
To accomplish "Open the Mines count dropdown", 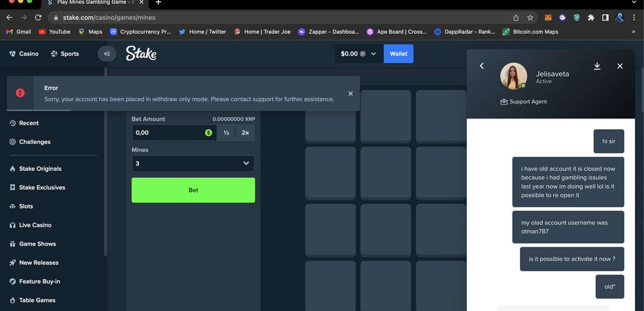I will coord(193,163).
